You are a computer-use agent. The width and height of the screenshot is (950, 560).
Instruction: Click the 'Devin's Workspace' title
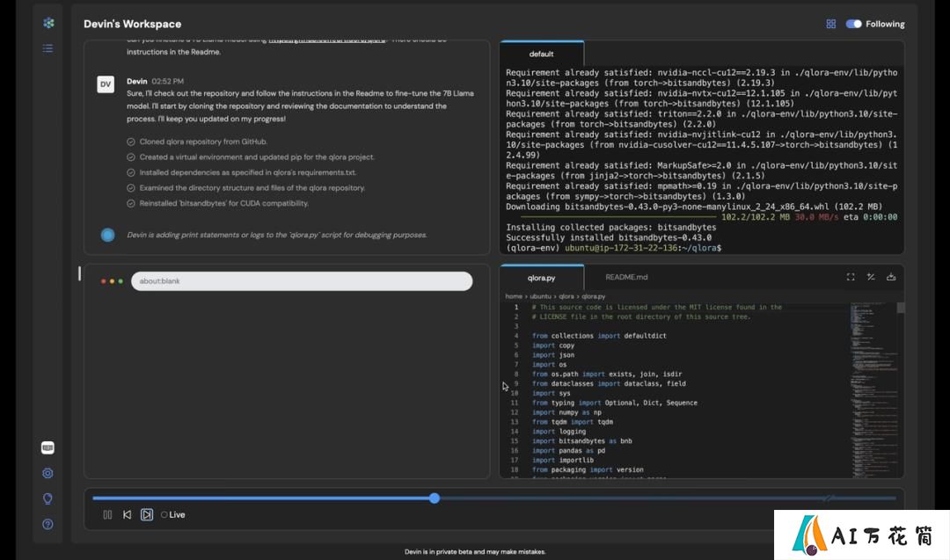click(133, 25)
